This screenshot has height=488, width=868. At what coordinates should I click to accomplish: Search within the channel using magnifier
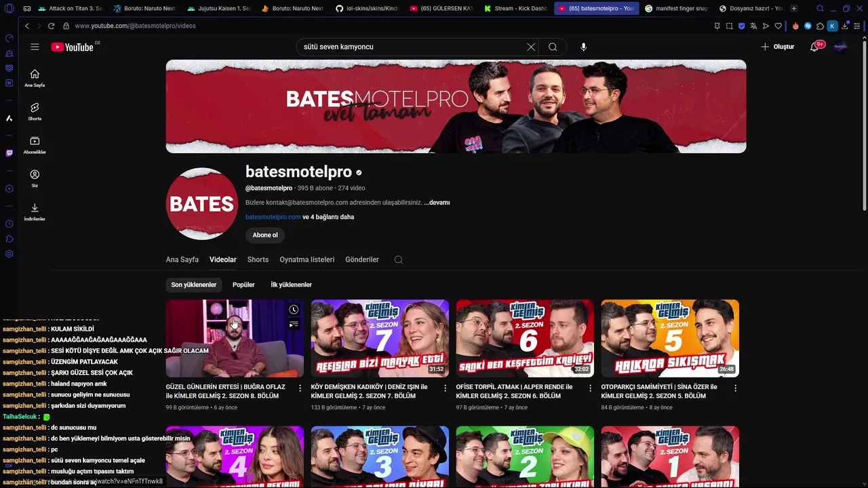pyautogui.click(x=399, y=260)
